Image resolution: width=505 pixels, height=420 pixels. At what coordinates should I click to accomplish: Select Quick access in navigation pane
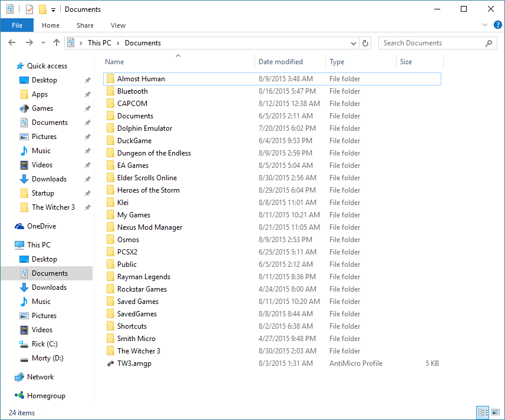(47, 66)
